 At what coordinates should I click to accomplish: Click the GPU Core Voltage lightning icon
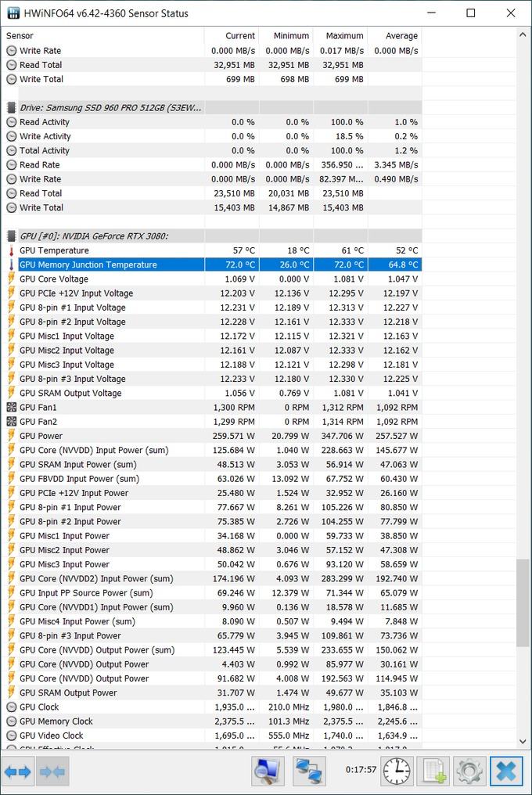coord(11,279)
